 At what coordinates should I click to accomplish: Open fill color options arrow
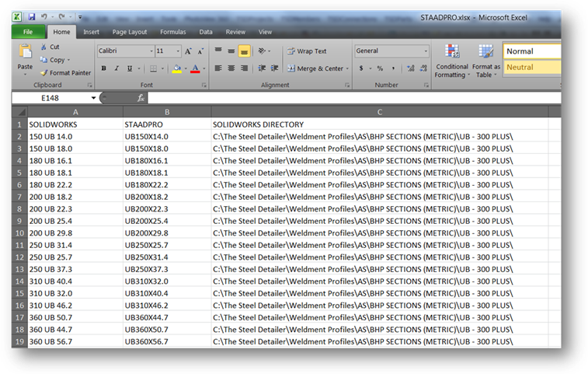(x=185, y=68)
